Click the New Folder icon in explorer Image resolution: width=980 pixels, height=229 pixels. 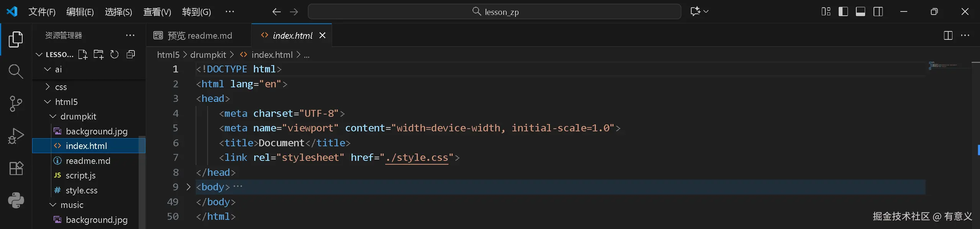click(98, 54)
